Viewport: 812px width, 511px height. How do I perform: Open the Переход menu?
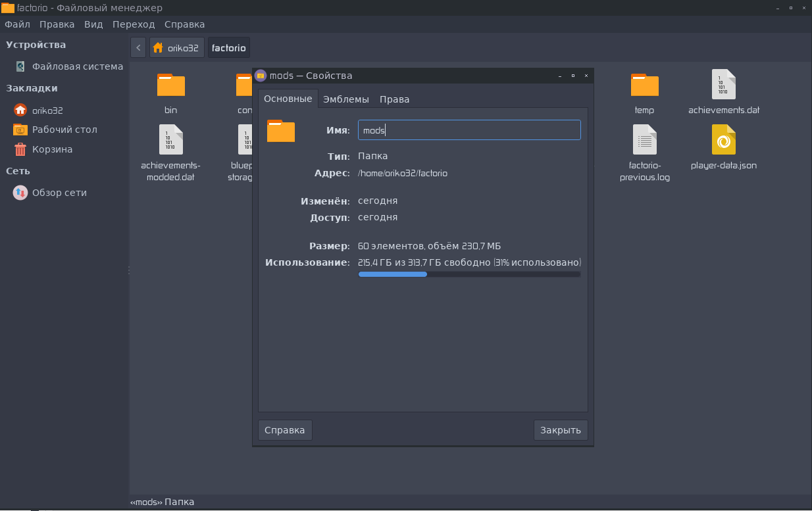coord(134,24)
